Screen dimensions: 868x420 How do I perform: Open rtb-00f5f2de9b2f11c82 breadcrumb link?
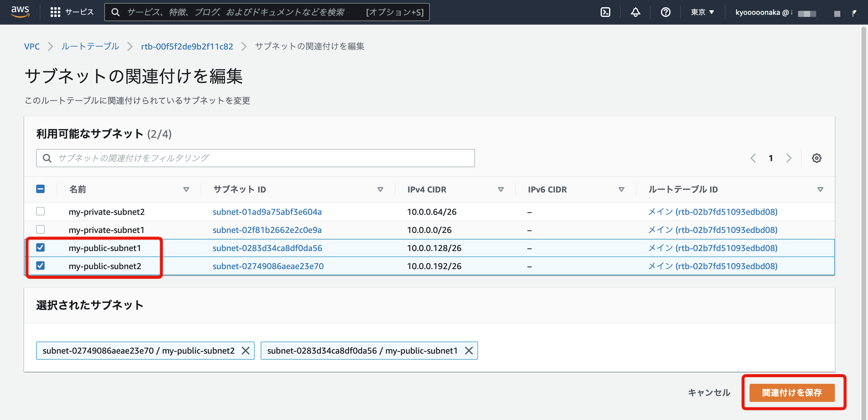pos(187,46)
